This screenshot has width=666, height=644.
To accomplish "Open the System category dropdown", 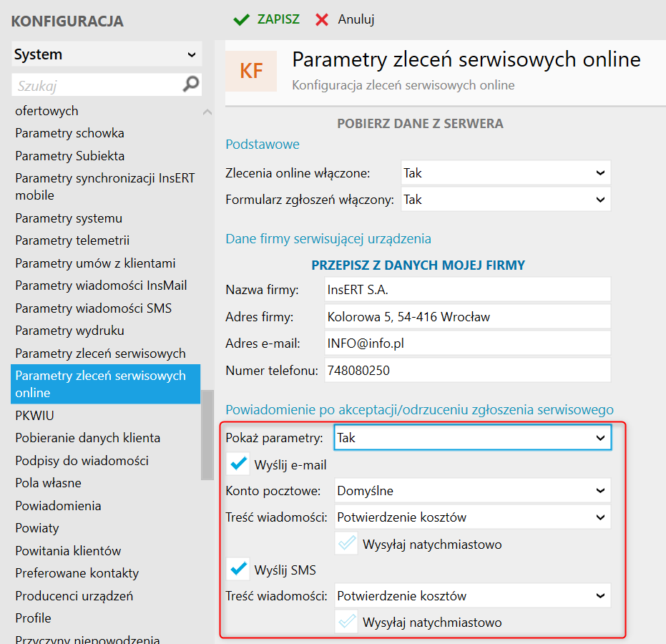I will coord(107,54).
